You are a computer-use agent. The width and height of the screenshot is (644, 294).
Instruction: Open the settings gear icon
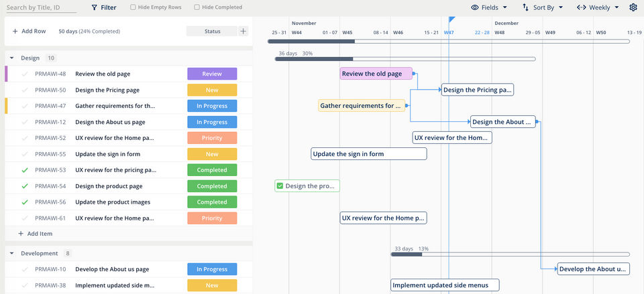point(633,7)
